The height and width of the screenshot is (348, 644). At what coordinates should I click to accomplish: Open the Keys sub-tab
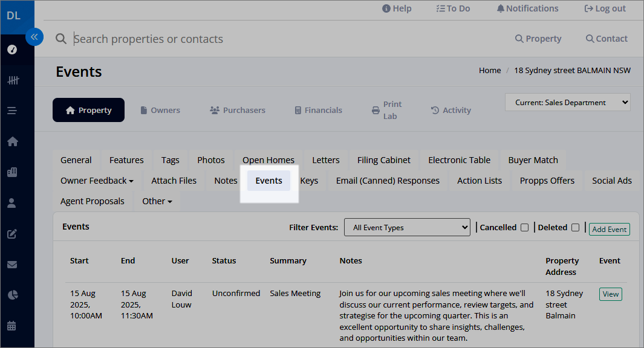click(309, 181)
